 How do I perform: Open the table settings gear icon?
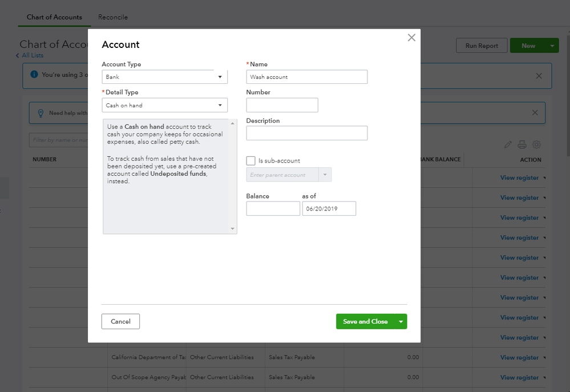(536, 145)
